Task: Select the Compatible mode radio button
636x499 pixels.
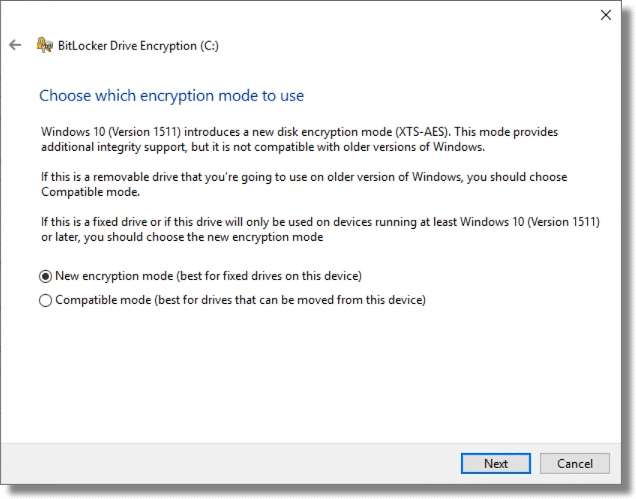Action: [x=45, y=300]
